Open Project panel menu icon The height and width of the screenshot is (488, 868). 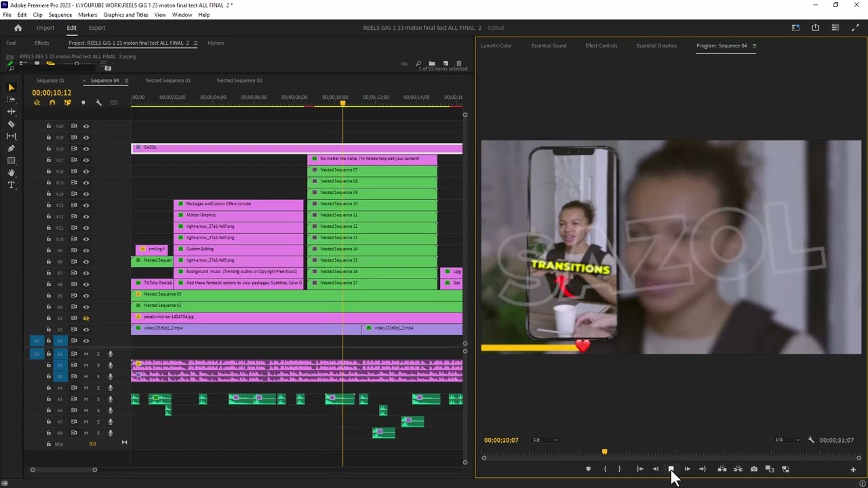pyautogui.click(x=195, y=43)
